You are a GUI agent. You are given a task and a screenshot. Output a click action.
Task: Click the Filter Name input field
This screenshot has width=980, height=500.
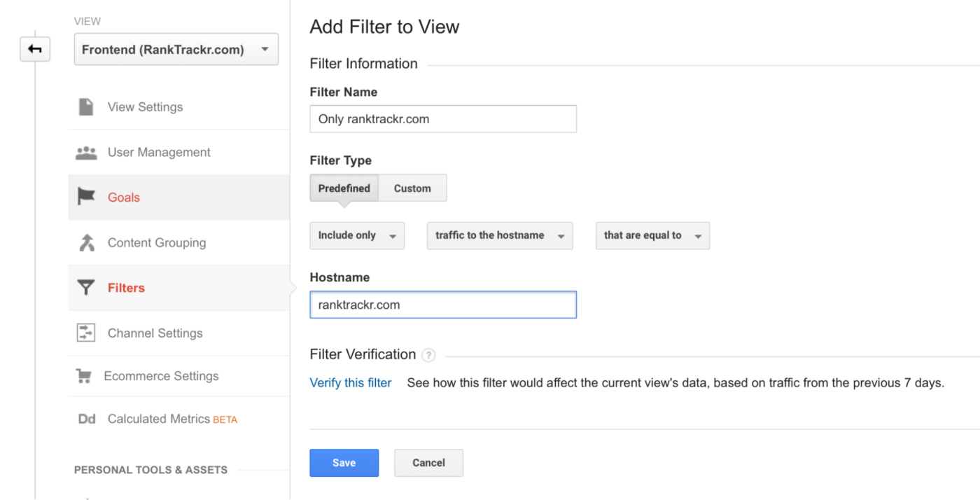coord(443,119)
